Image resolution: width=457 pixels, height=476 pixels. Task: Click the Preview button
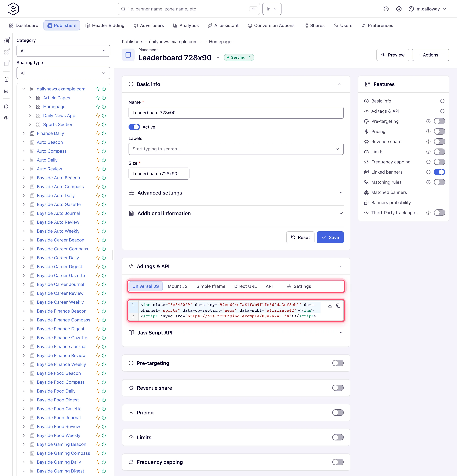click(393, 55)
